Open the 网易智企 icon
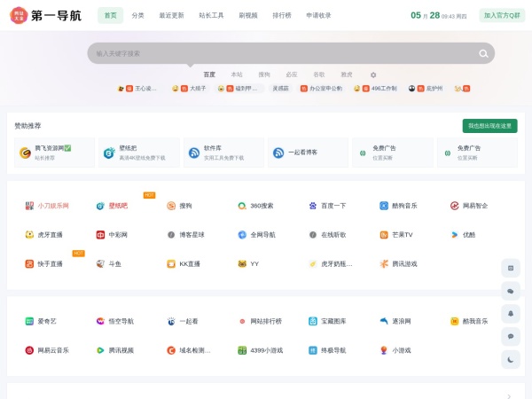This screenshot has height=399, width=532. (x=455, y=206)
